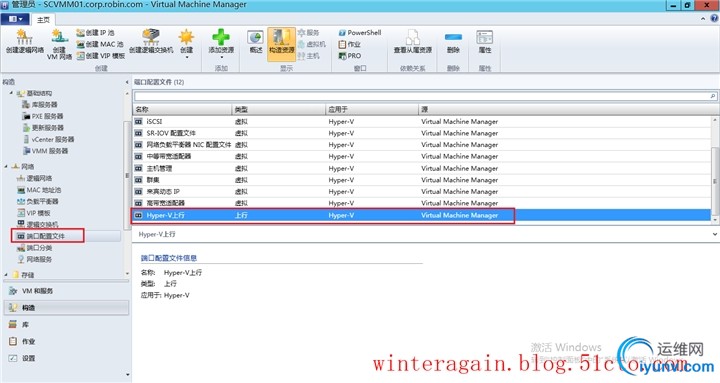
Task: Open the 构造 workspace
Action: coord(66,308)
